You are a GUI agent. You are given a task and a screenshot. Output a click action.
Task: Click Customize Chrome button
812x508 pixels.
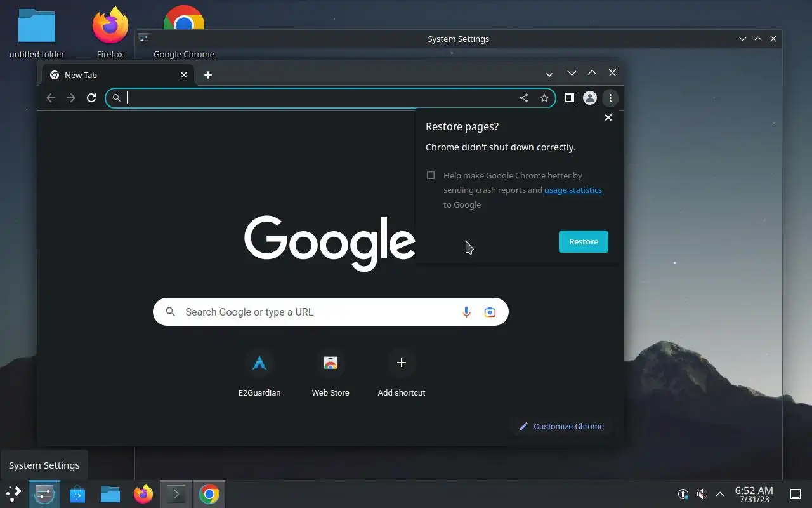(561, 426)
